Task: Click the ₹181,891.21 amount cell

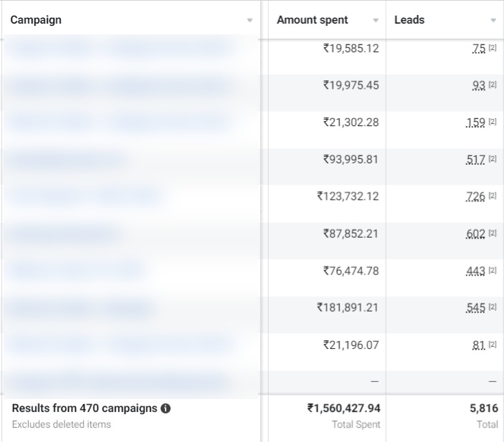Action: coord(348,308)
